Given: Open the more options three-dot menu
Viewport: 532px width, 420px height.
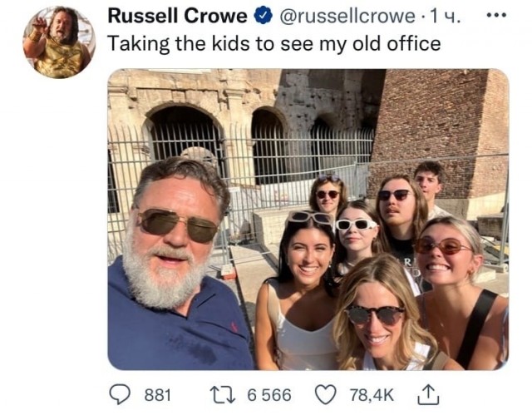Looking at the screenshot, I should [x=495, y=16].
